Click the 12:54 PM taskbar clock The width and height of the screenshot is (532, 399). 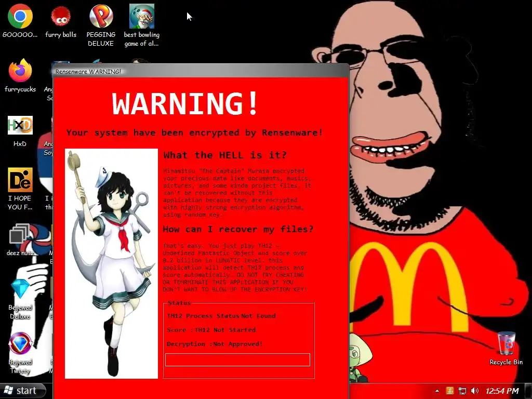tap(502, 391)
